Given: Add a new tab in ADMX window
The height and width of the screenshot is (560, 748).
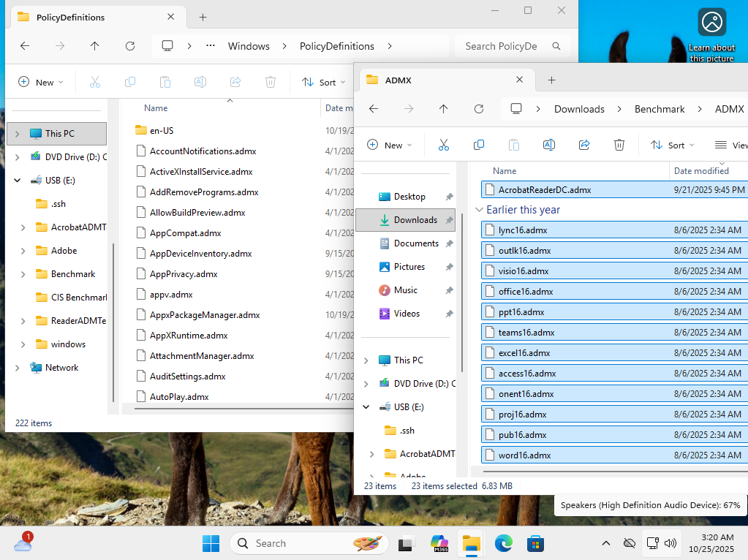Looking at the screenshot, I should (x=552, y=80).
